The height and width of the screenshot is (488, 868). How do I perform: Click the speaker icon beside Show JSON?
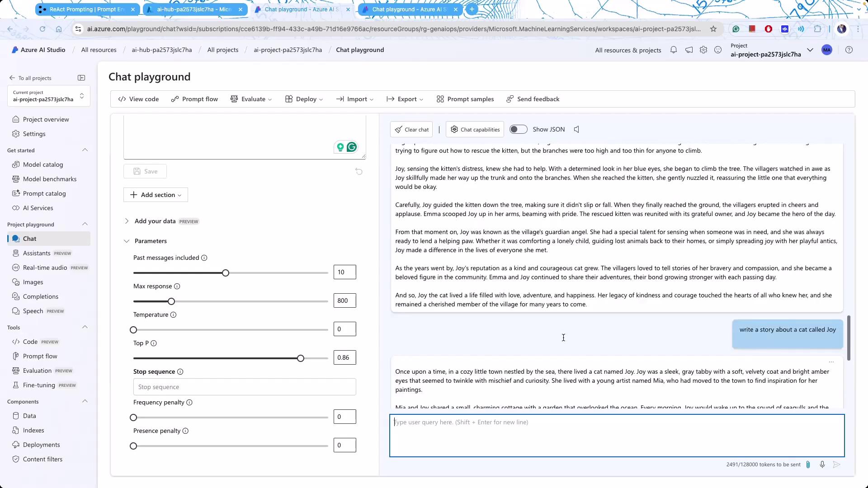(x=576, y=129)
